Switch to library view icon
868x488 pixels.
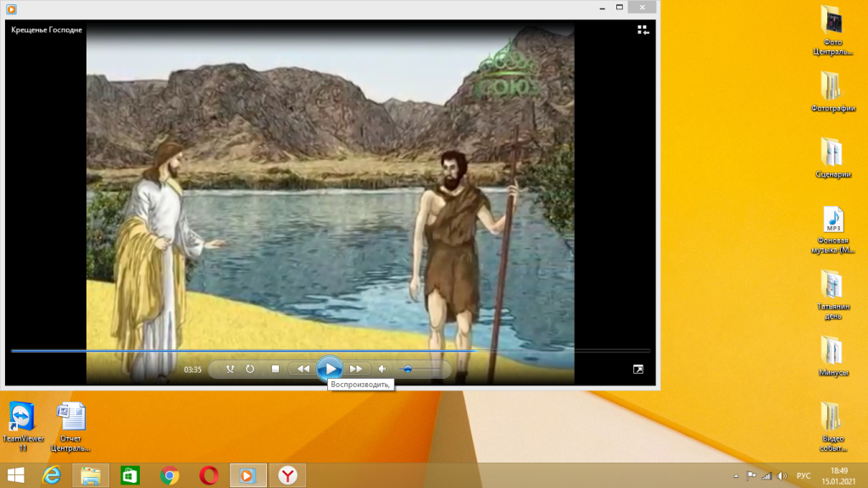(x=643, y=30)
